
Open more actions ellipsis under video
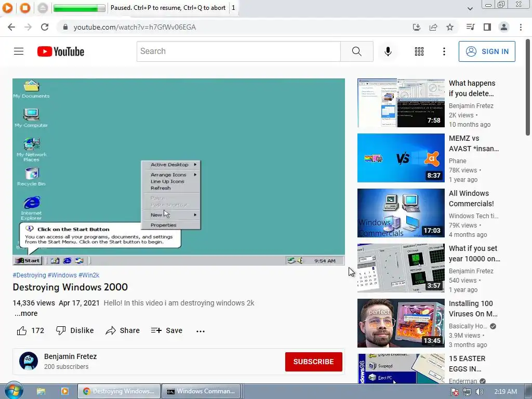point(201,331)
